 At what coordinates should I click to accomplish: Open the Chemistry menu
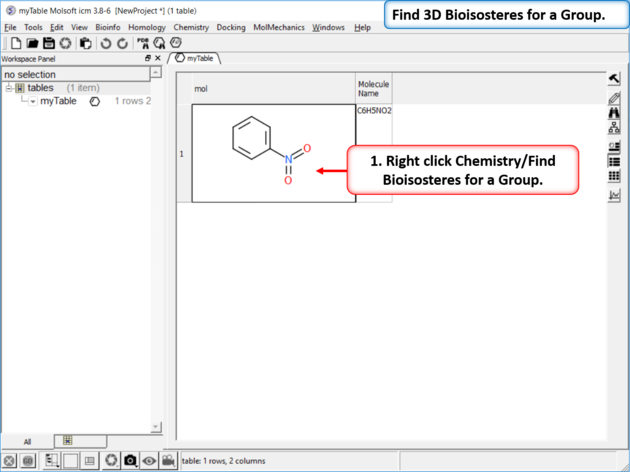tap(191, 28)
